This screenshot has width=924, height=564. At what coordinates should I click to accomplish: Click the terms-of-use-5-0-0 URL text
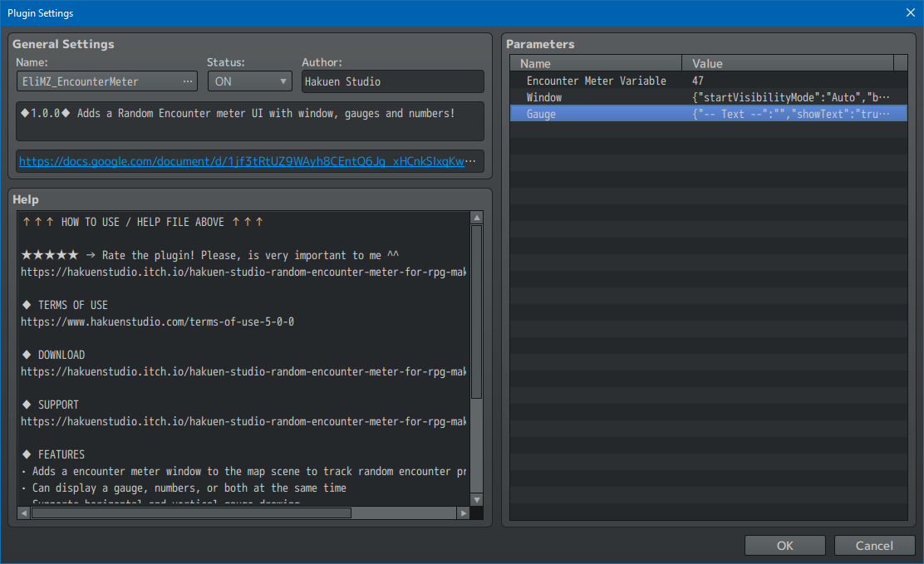(x=157, y=321)
